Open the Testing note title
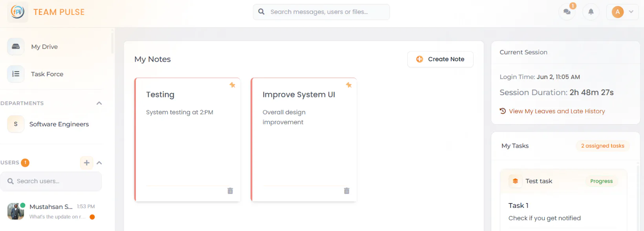The height and width of the screenshot is (231, 644). (160, 95)
